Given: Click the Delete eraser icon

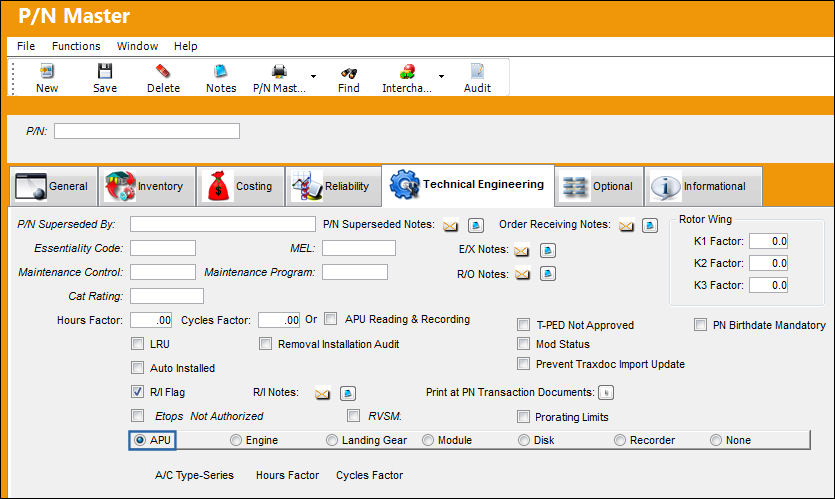Looking at the screenshot, I should tap(163, 71).
